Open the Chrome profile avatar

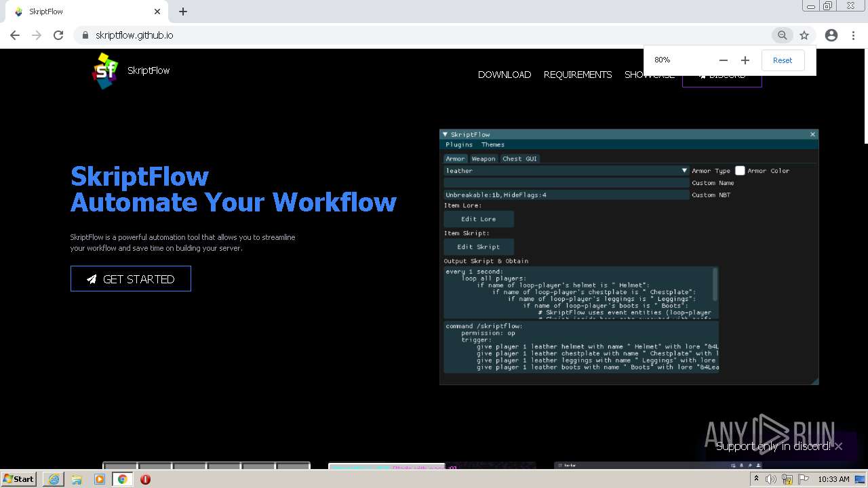click(x=831, y=35)
